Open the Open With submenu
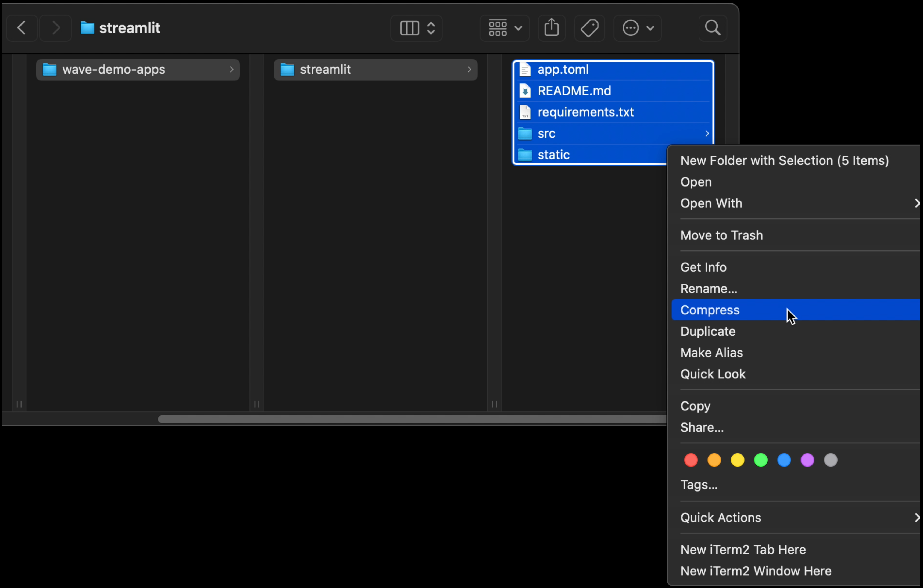 tap(796, 203)
